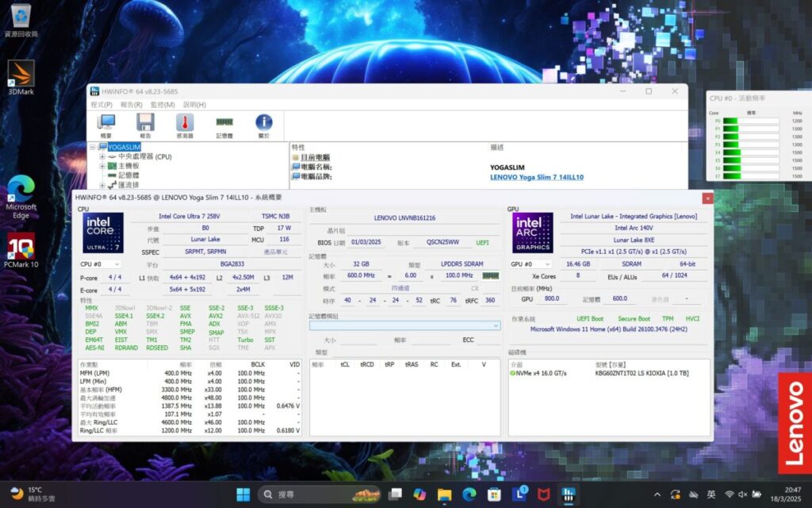
Task: Click the KBG60ZNT1T02 LS KIOXIA drive entry
Action: [x=642, y=373]
